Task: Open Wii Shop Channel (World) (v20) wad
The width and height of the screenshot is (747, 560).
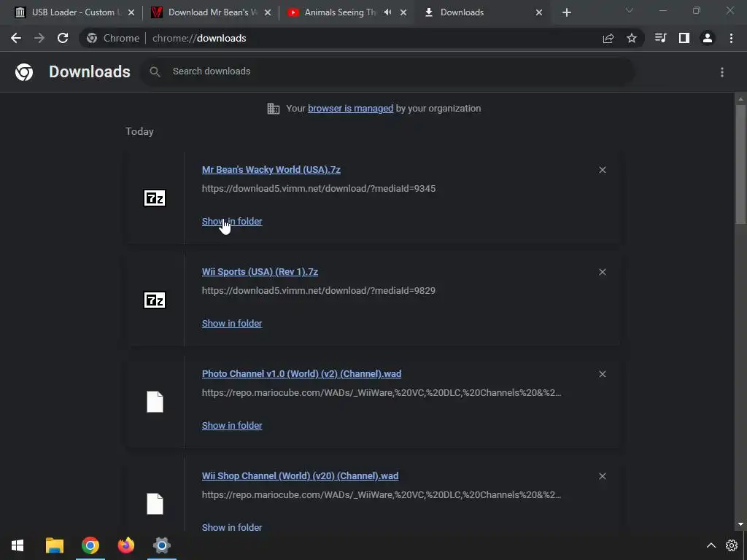Action: click(x=300, y=476)
